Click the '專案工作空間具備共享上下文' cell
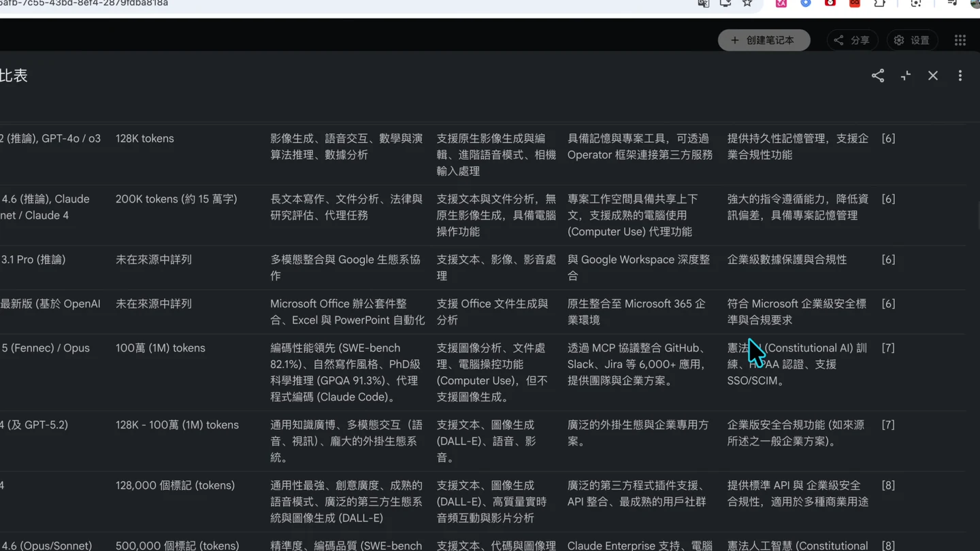Image resolution: width=980 pixels, height=551 pixels. 633,215
